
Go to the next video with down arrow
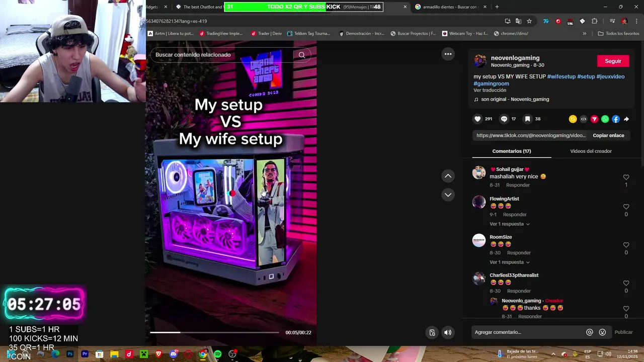[448, 195]
